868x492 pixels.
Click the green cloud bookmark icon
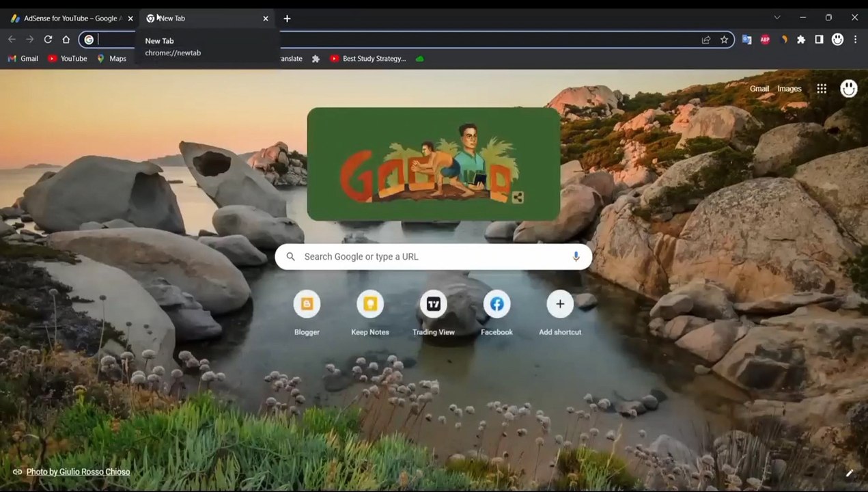tap(419, 59)
